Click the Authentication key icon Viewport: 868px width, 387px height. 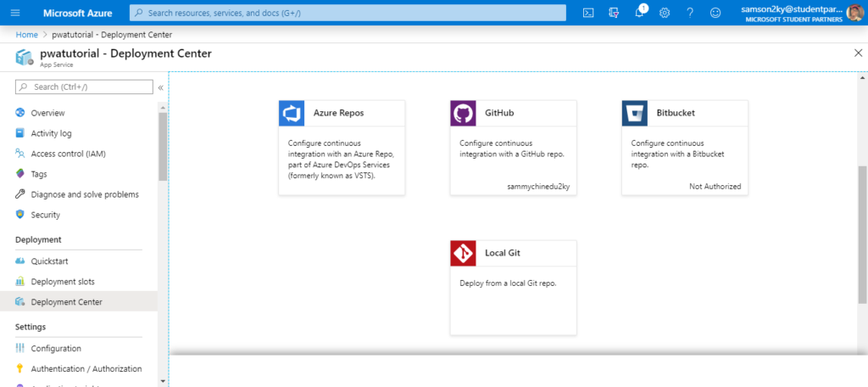point(20,368)
